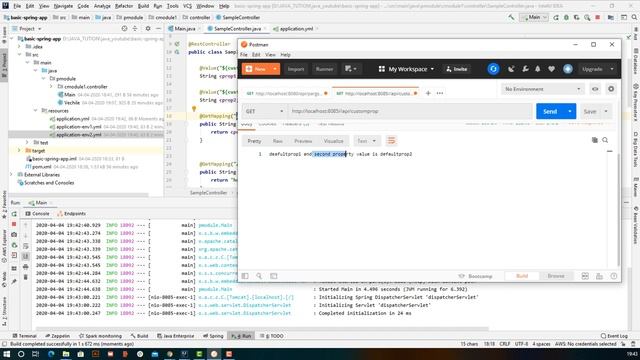Viewport: 640px width, 360px height.
Task: Toggle Postman sidebar at bottom left
Action: click(245, 276)
